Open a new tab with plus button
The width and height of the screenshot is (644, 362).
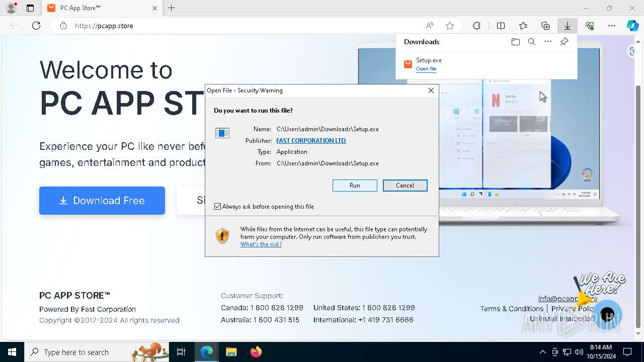pos(172,8)
